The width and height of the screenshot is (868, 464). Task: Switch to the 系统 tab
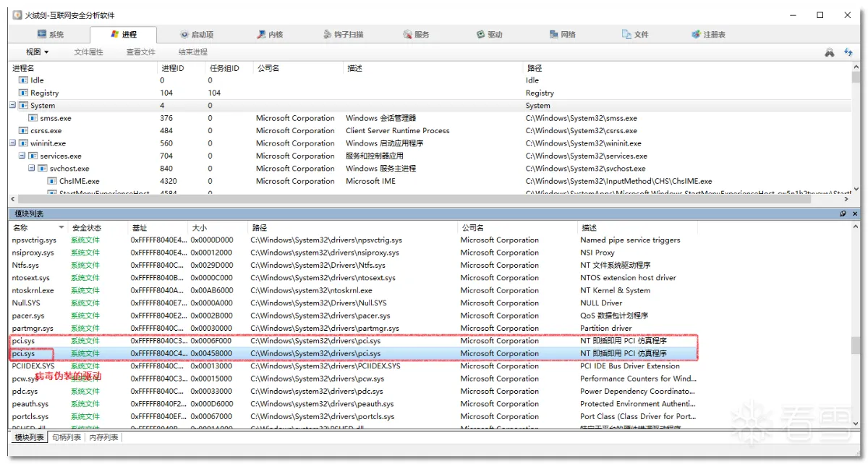point(51,35)
